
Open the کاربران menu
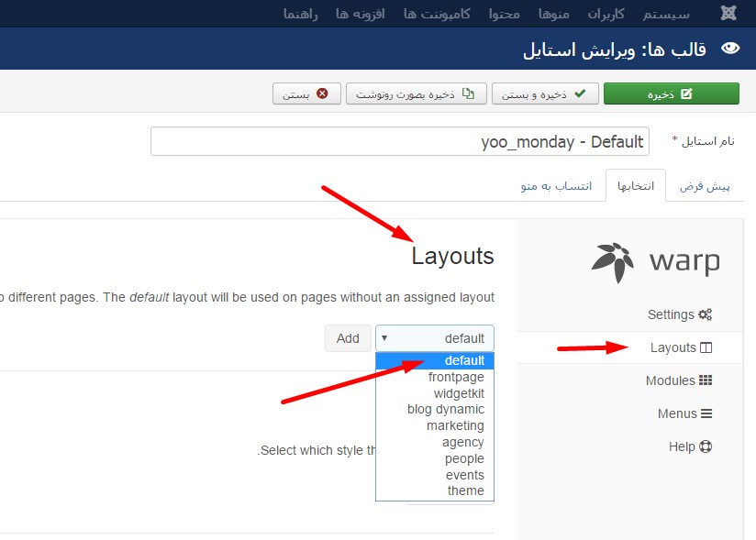606,14
